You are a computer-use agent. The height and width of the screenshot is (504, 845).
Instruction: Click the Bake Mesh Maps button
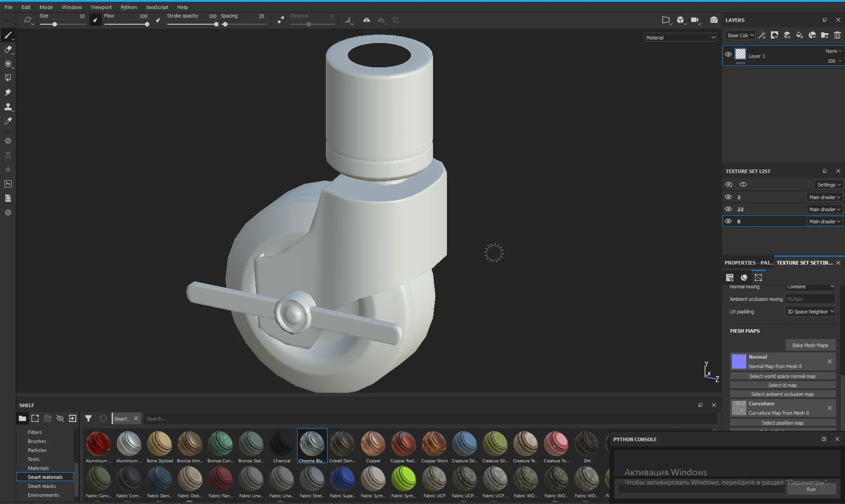(x=810, y=345)
